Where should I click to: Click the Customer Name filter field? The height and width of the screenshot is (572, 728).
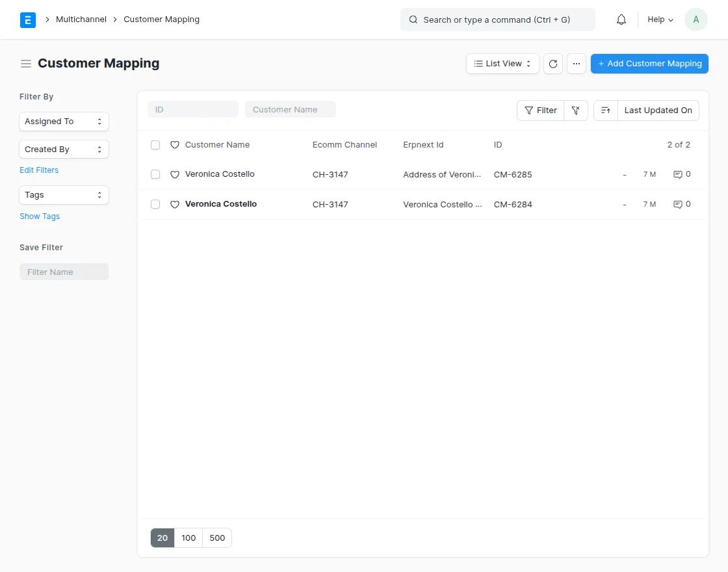tap(290, 110)
